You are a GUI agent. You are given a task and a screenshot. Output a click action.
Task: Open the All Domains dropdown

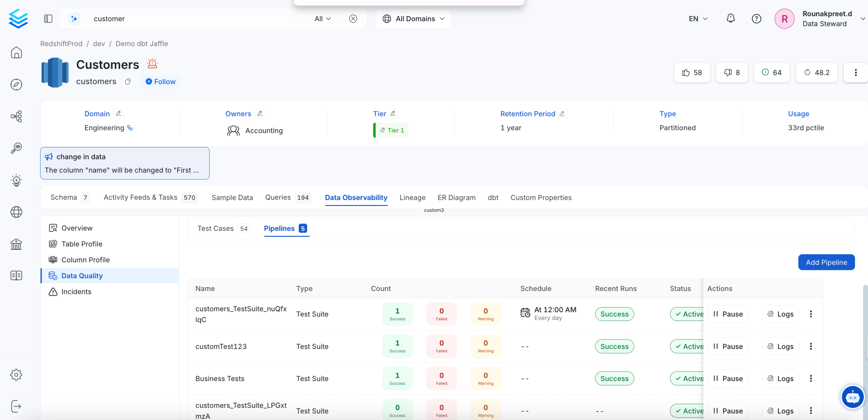(x=414, y=19)
